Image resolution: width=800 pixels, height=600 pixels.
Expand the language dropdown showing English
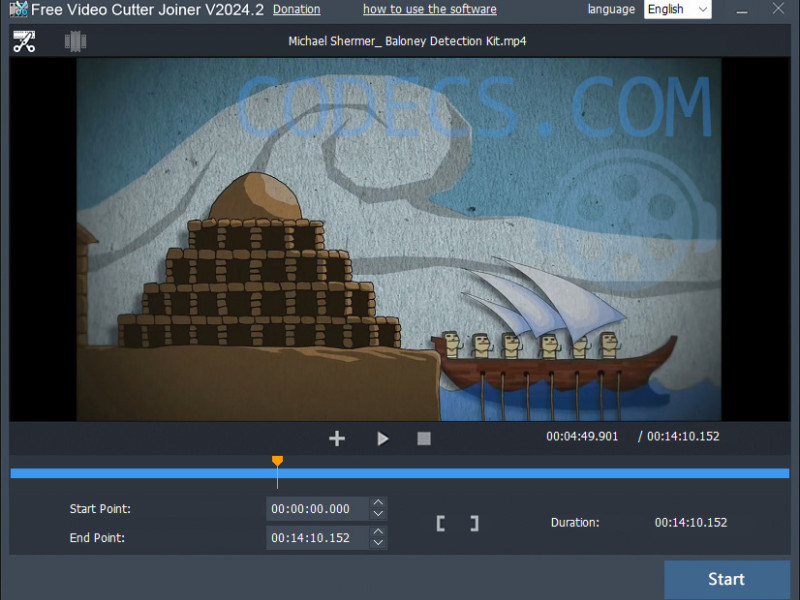click(x=678, y=9)
